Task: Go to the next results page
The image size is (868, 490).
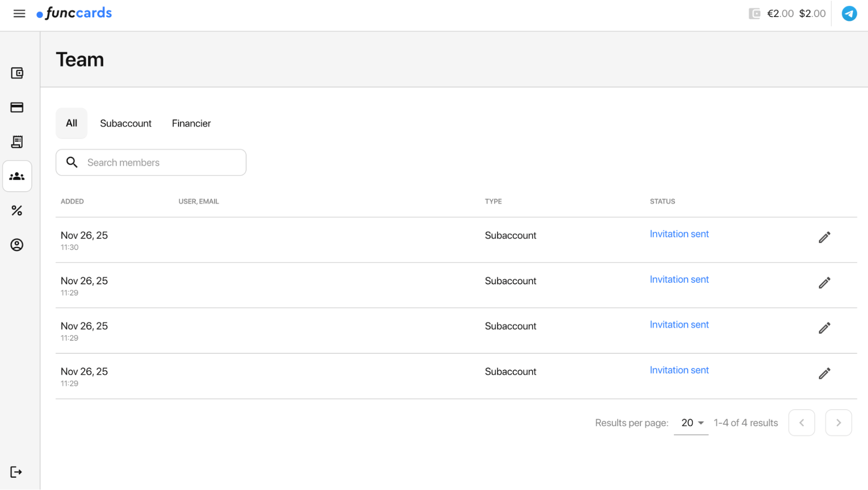Action: 838,423
